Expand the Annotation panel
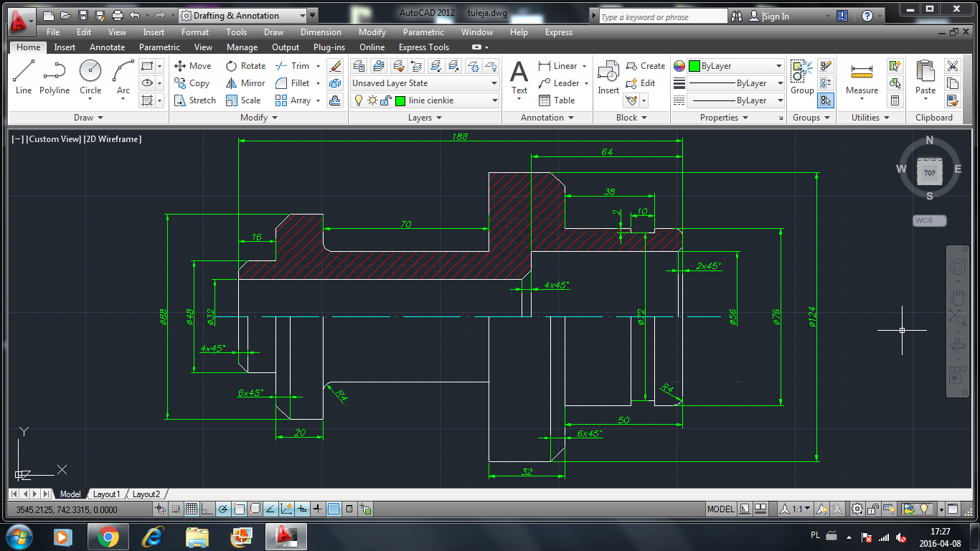The width and height of the screenshot is (980, 551). (547, 118)
